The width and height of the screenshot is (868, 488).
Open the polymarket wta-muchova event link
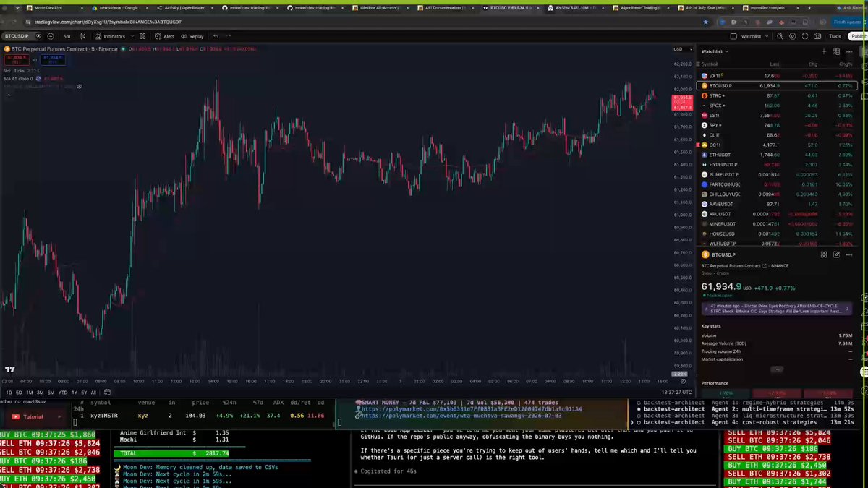463,416
